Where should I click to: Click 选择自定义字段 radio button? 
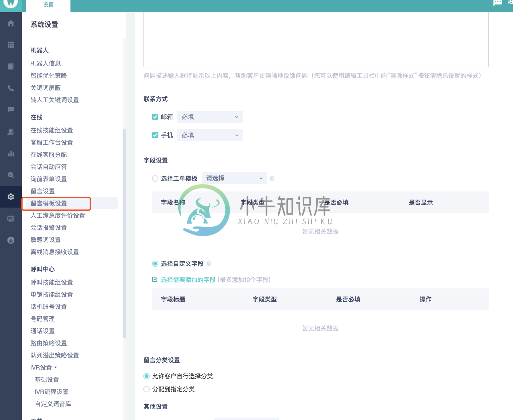pos(155,263)
